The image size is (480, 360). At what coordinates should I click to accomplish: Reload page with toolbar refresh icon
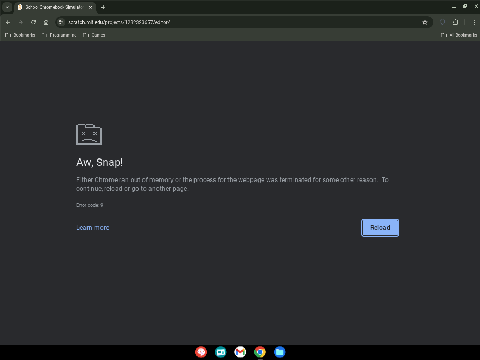click(x=33, y=22)
